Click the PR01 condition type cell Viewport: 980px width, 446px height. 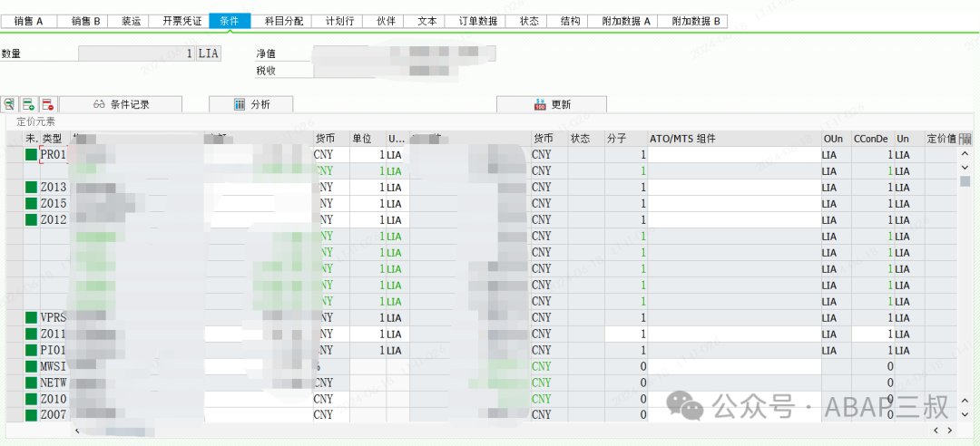point(54,154)
